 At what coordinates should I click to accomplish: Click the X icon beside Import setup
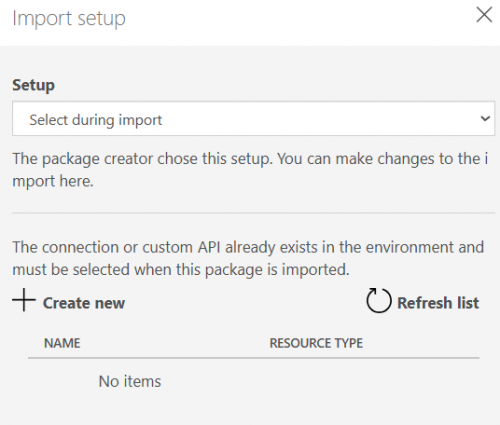pos(484,15)
